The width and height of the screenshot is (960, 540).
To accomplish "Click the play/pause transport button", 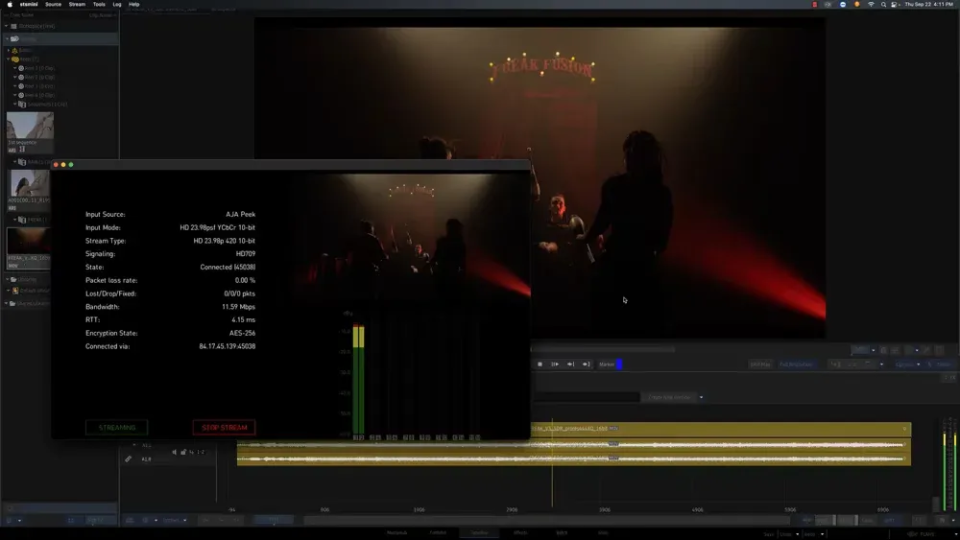I will [555, 364].
